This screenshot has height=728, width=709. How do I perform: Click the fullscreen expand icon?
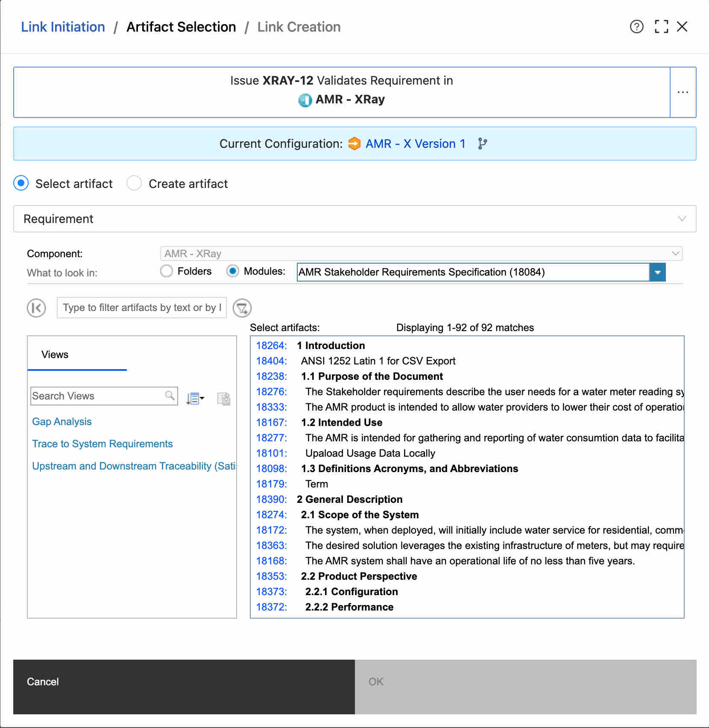[x=661, y=26]
